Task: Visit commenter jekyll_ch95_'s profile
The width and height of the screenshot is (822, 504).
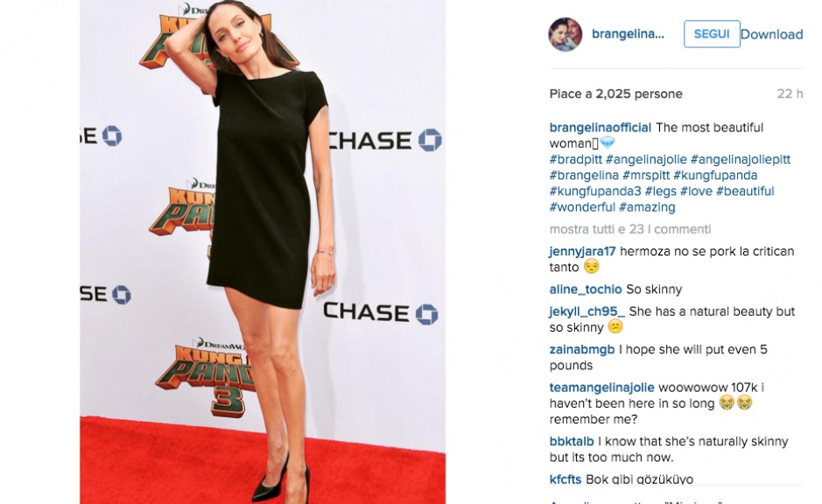Action: pos(587,311)
